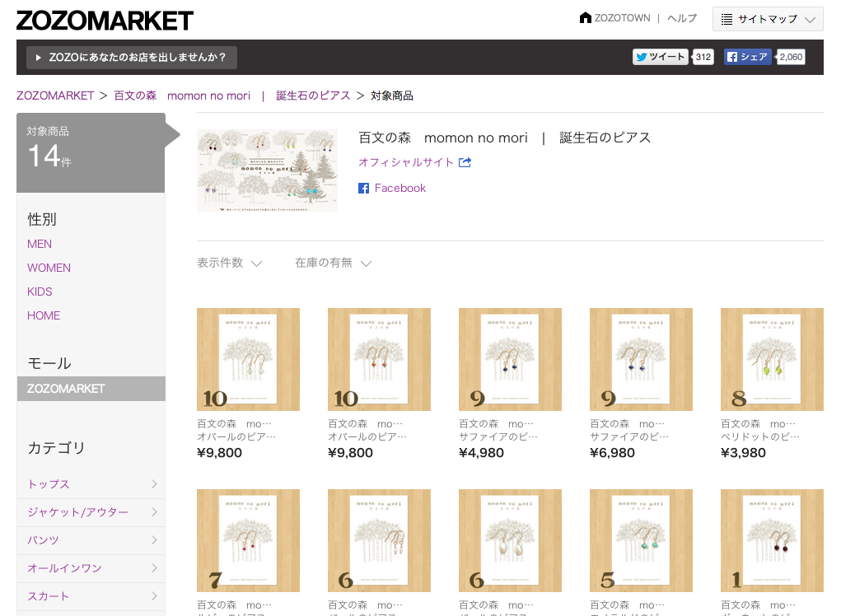The image size is (841, 616).
Task: Filter by WOMEN gender
Action: coord(49,268)
